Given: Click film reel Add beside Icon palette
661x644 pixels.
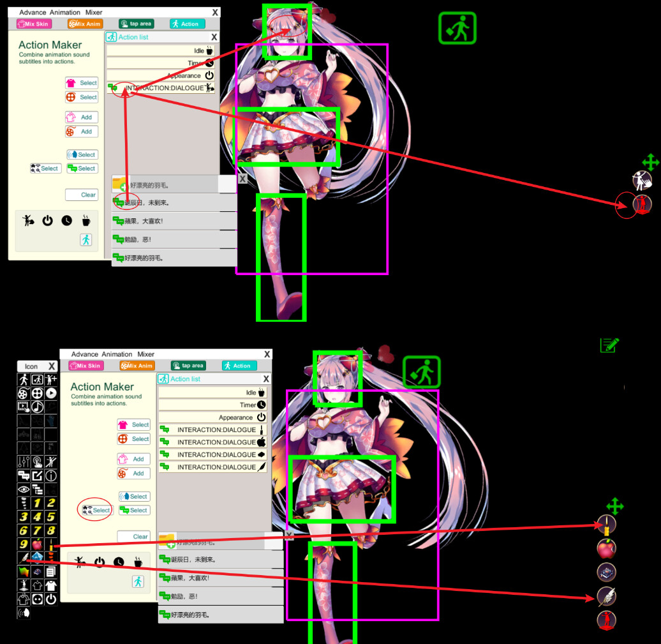Looking at the screenshot, I should tap(133, 473).
